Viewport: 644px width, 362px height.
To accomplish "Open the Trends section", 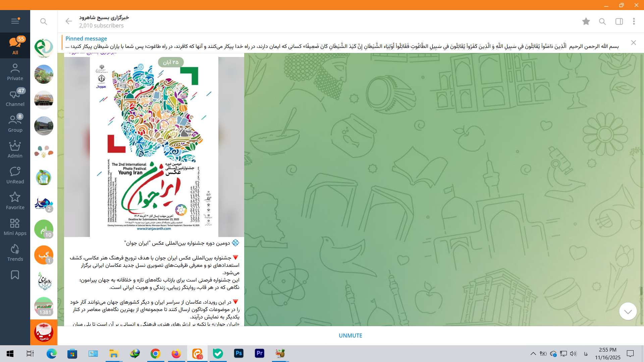I will pyautogui.click(x=15, y=253).
